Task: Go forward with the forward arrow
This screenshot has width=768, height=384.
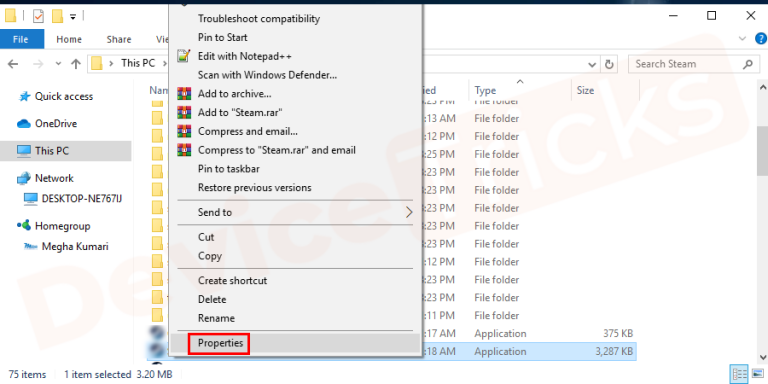Action: (38, 64)
